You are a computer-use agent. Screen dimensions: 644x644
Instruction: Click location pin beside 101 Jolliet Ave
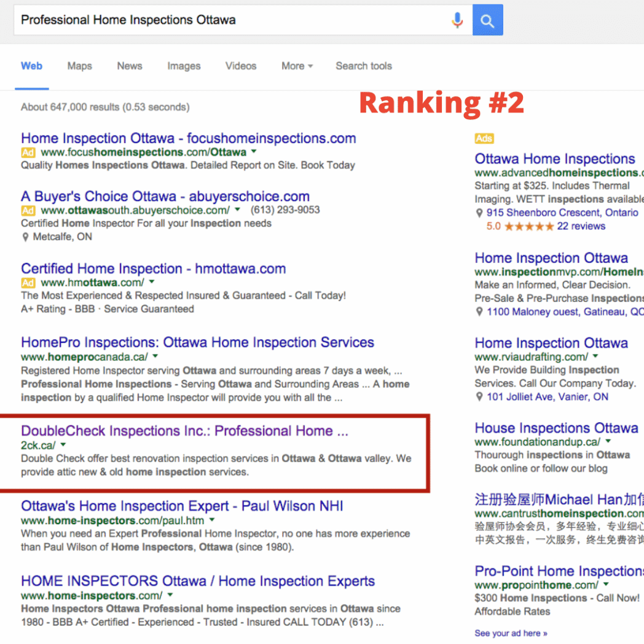tap(479, 397)
